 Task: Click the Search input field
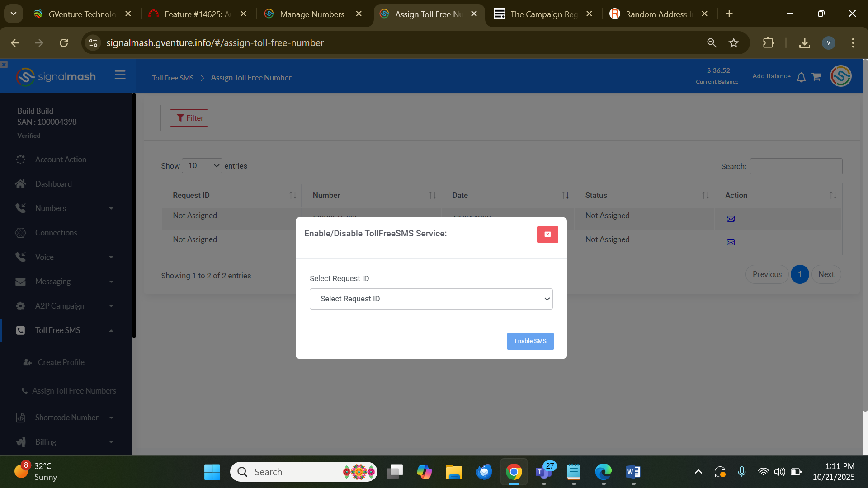796,166
